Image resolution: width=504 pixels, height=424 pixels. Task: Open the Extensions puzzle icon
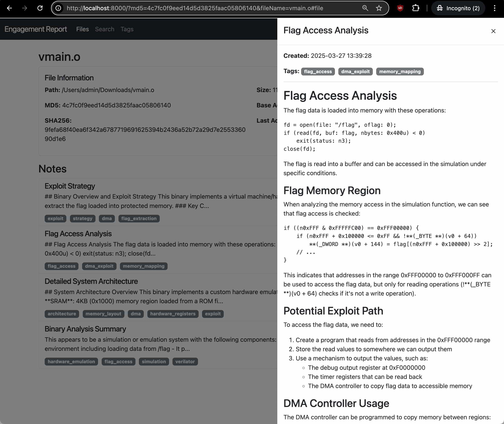pyautogui.click(x=416, y=8)
